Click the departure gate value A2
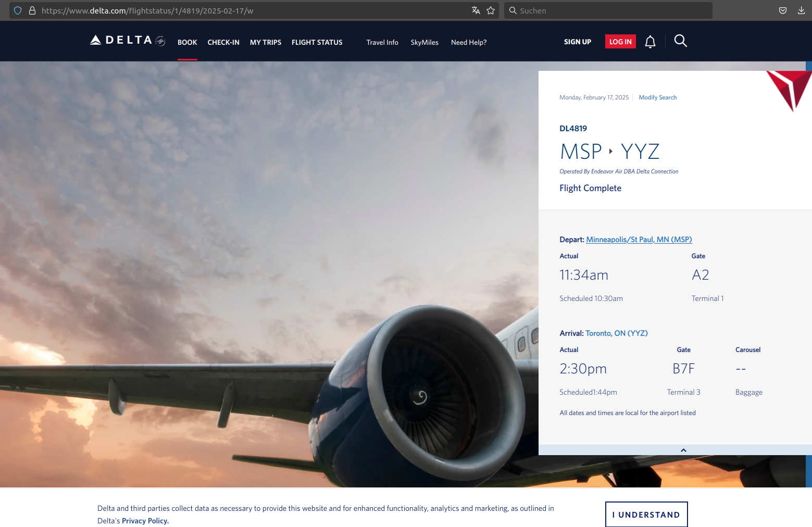The height and width of the screenshot is (527, 812). (x=701, y=275)
